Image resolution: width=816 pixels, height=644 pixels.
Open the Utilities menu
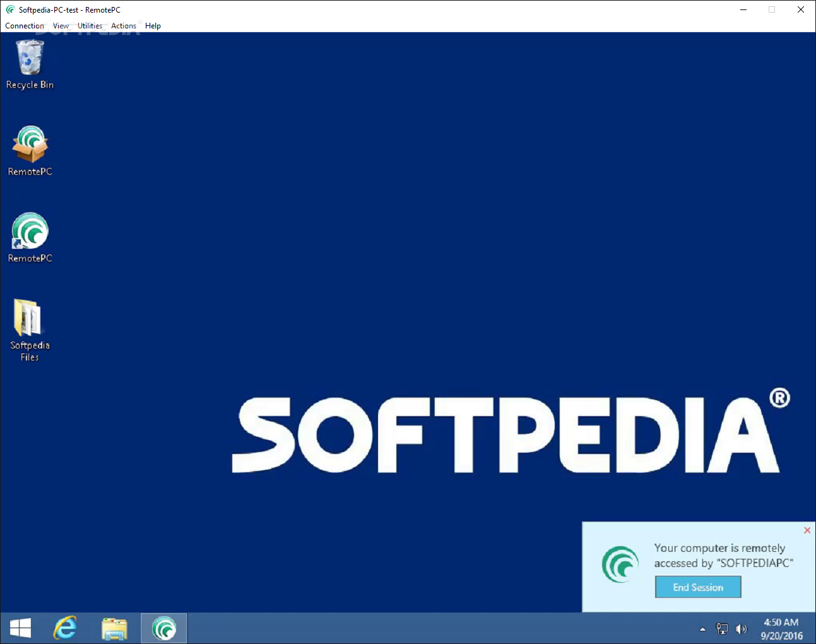[90, 26]
